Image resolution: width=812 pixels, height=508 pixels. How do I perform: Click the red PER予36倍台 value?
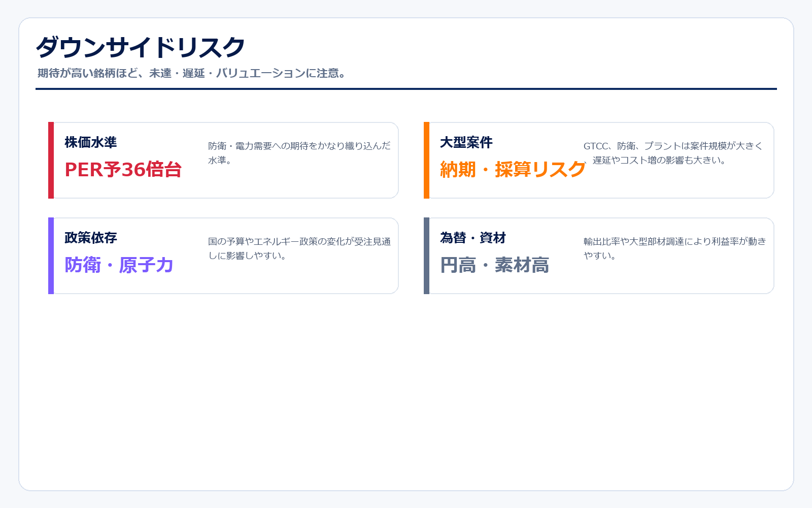tap(123, 170)
